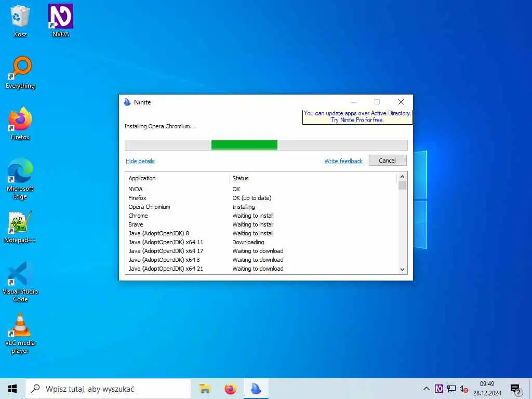Select the Firefox desktop shortcut
Image resolution: width=532 pixels, height=399 pixels.
(x=20, y=124)
